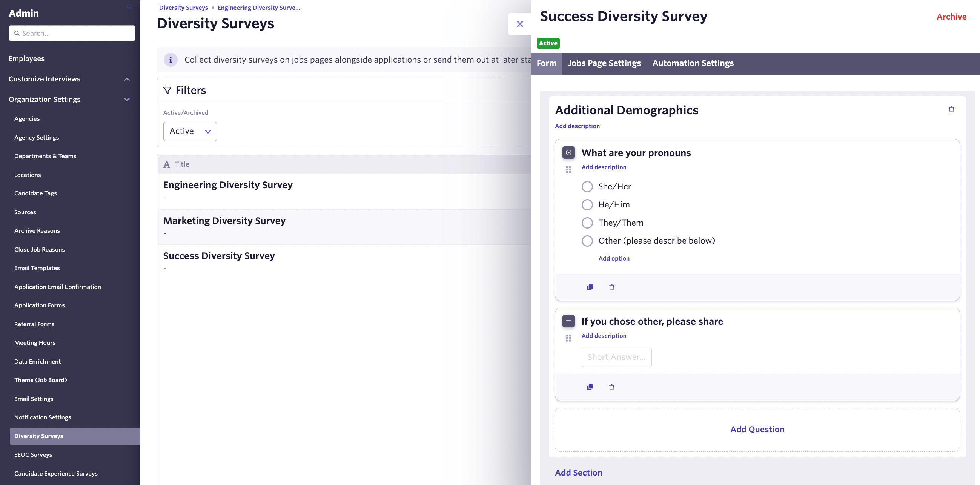Click the radio button question type icon
The height and width of the screenshot is (485, 980).
pos(567,152)
